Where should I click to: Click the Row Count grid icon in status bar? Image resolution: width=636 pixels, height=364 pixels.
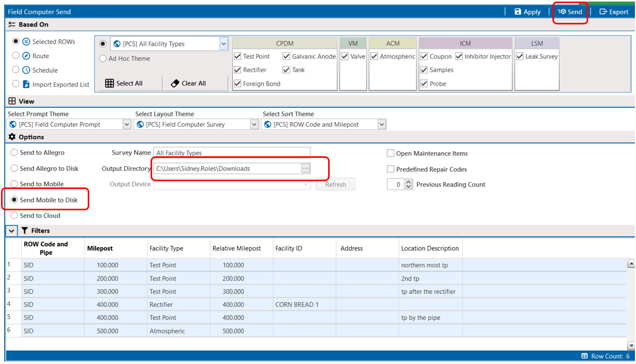[x=585, y=356]
